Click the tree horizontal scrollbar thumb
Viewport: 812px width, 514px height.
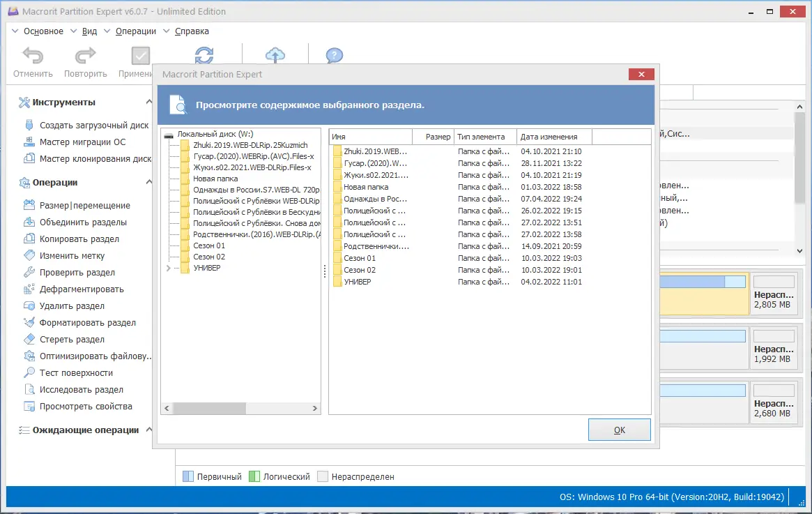tap(209, 408)
